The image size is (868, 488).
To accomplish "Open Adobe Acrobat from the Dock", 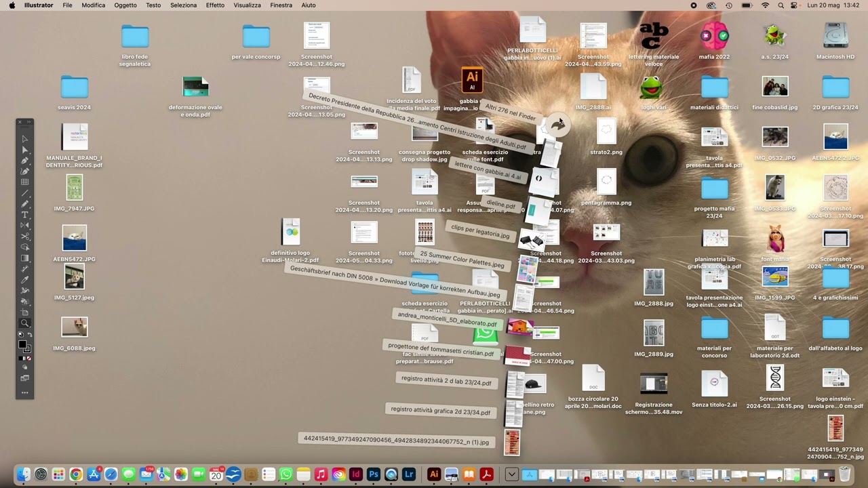I will (x=486, y=474).
